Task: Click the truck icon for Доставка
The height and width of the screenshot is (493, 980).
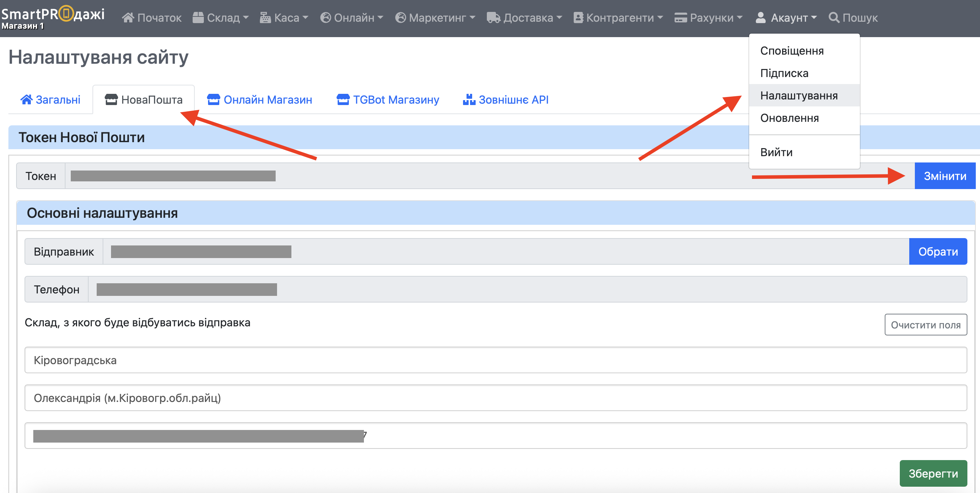Action: point(494,18)
